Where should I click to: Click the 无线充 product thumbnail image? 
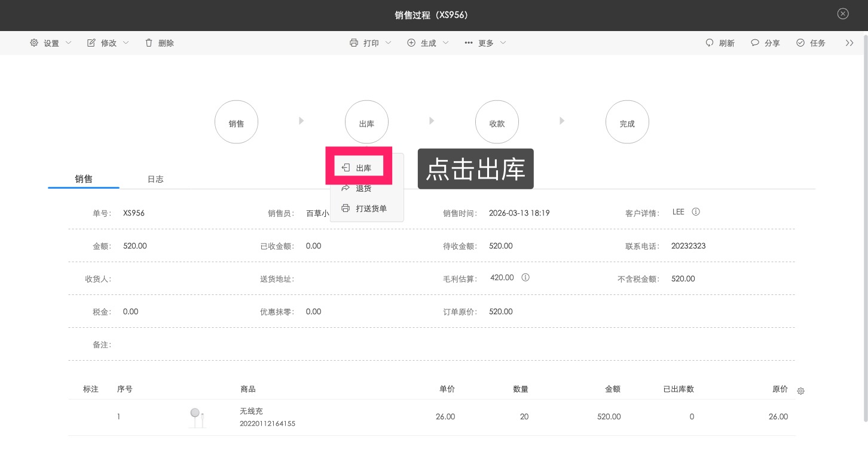(196, 416)
